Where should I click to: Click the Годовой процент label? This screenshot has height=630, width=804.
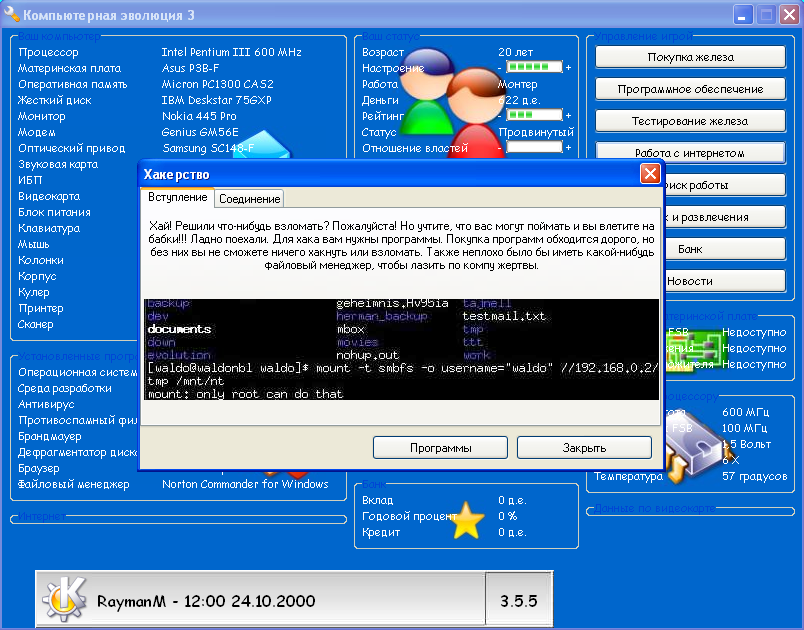pyautogui.click(x=409, y=516)
